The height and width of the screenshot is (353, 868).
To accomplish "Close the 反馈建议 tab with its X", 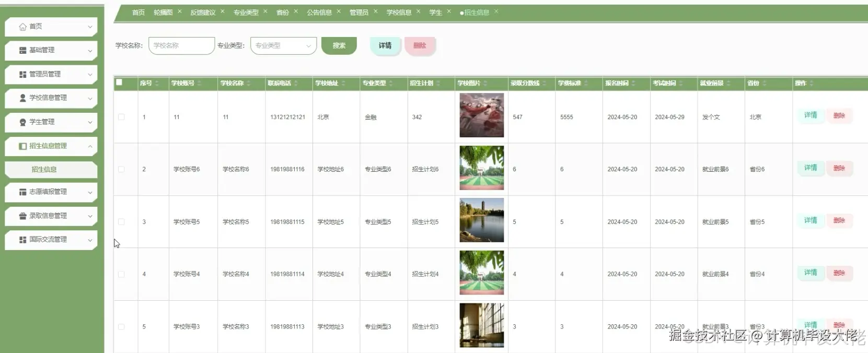I will click(223, 11).
